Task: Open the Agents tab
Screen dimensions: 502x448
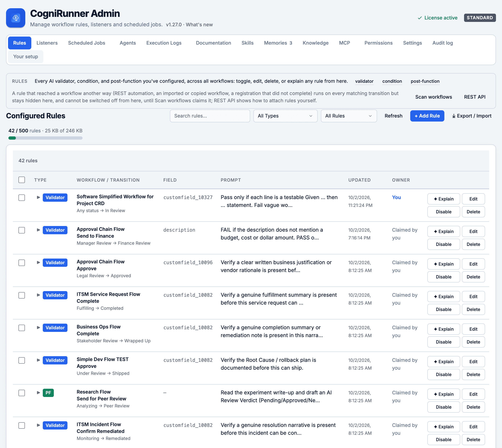Action: (128, 43)
